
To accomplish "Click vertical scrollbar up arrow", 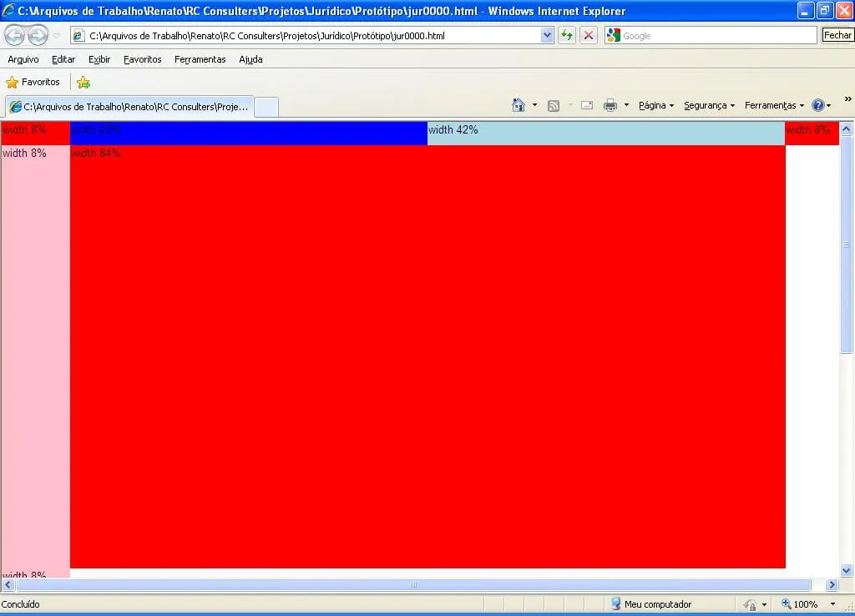I will [847, 129].
